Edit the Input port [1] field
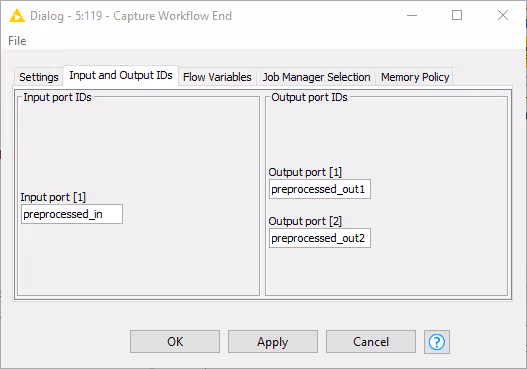Screen dimensions: 527x369 [x=72, y=214]
